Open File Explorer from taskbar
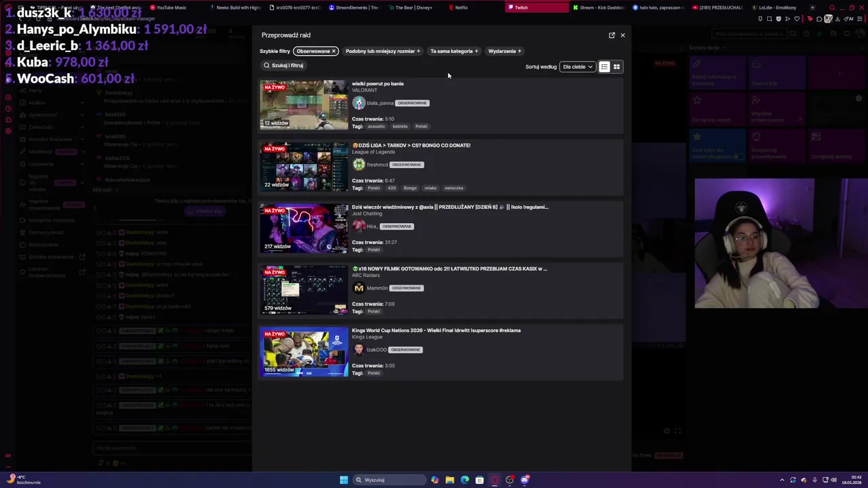The image size is (868, 488). pos(450,480)
